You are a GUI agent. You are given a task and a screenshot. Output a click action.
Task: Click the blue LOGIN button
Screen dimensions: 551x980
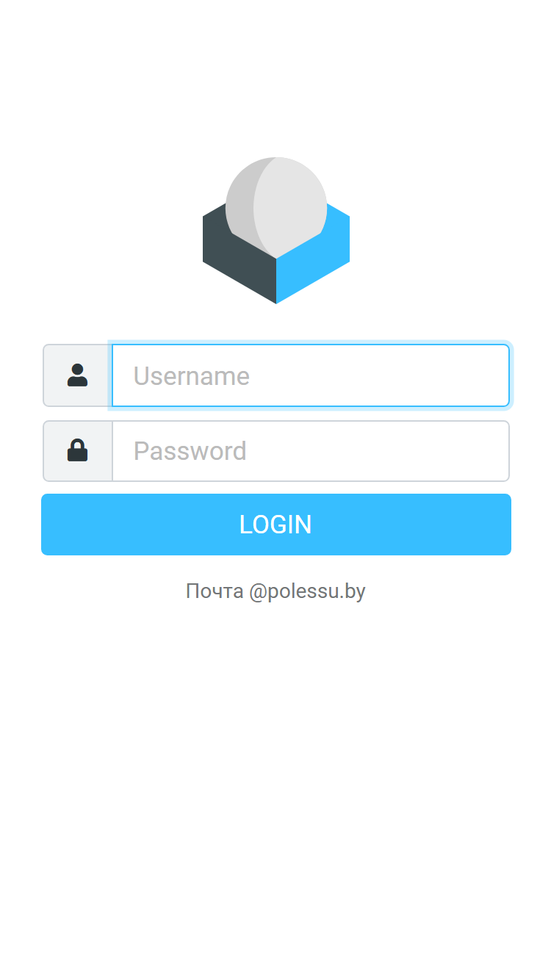pos(276,525)
